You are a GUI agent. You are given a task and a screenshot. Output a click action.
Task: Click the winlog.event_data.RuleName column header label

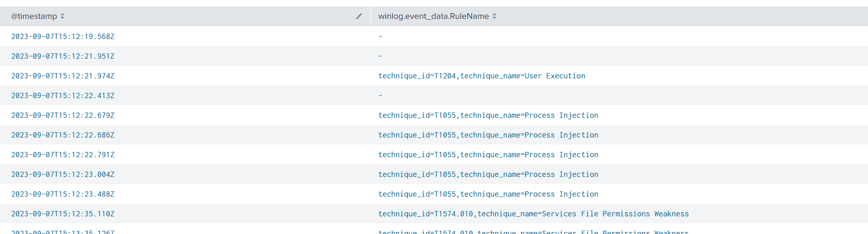pyautogui.click(x=433, y=16)
